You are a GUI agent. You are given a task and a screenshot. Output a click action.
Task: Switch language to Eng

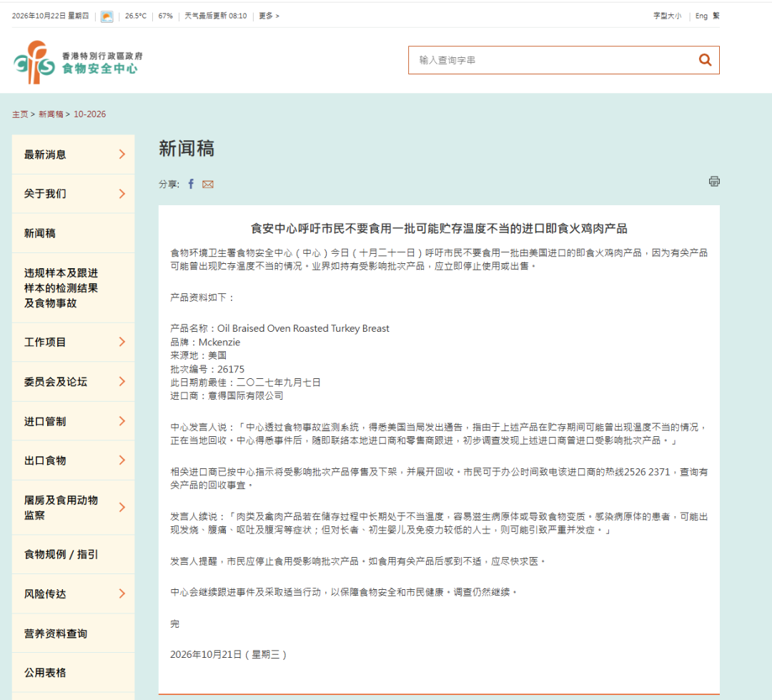pos(701,16)
